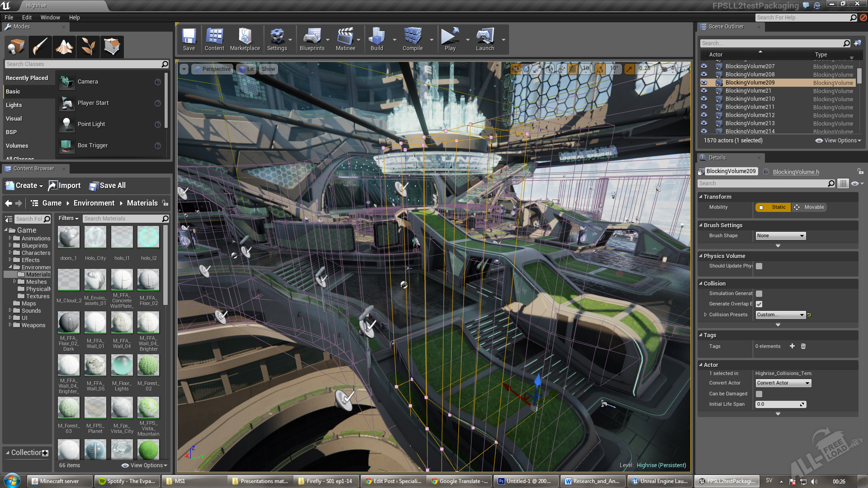This screenshot has height=488, width=868.
Task: Open Collision Presets dropdown menu
Action: [779, 314]
